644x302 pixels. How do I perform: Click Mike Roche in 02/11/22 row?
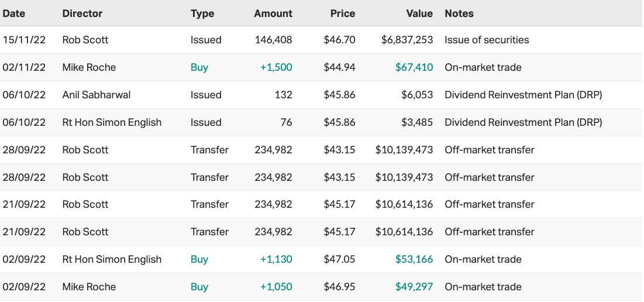tap(89, 67)
